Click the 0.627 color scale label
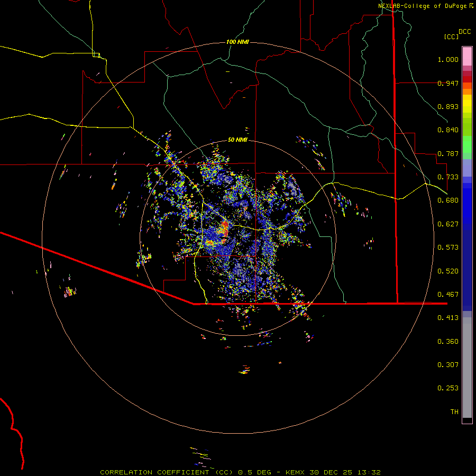476x476 pixels. pyautogui.click(x=448, y=224)
